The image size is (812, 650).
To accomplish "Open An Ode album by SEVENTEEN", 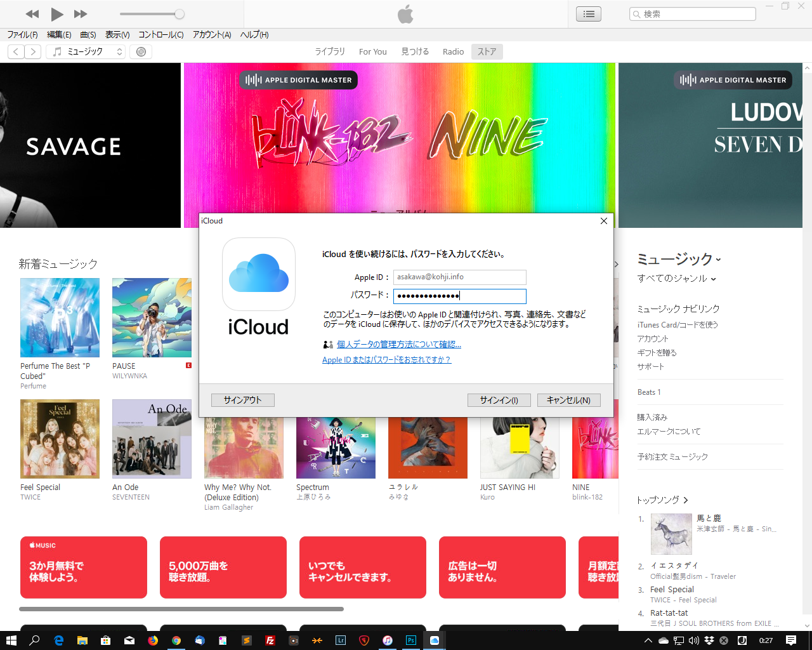I will click(x=152, y=439).
